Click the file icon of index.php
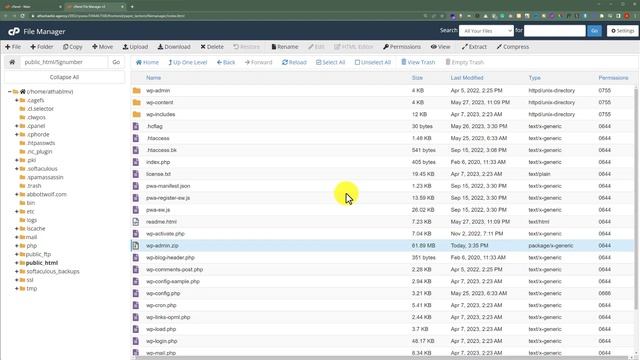 tap(136, 162)
